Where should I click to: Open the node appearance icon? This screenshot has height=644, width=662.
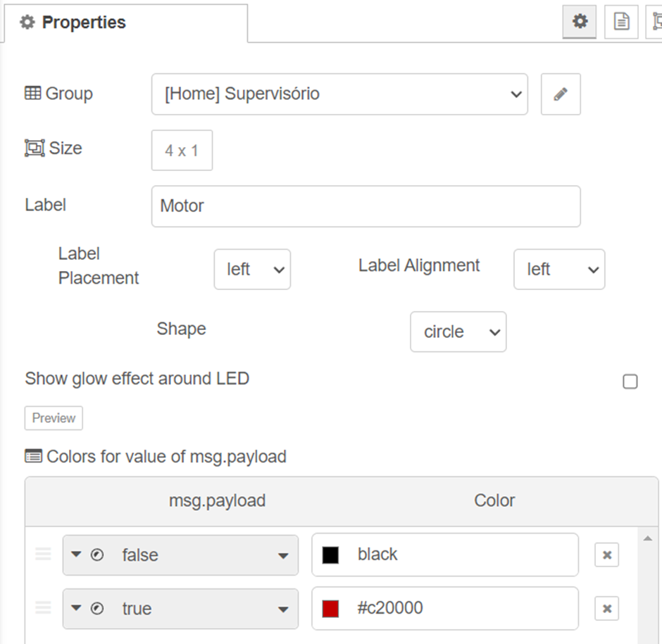click(x=656, y=22)
